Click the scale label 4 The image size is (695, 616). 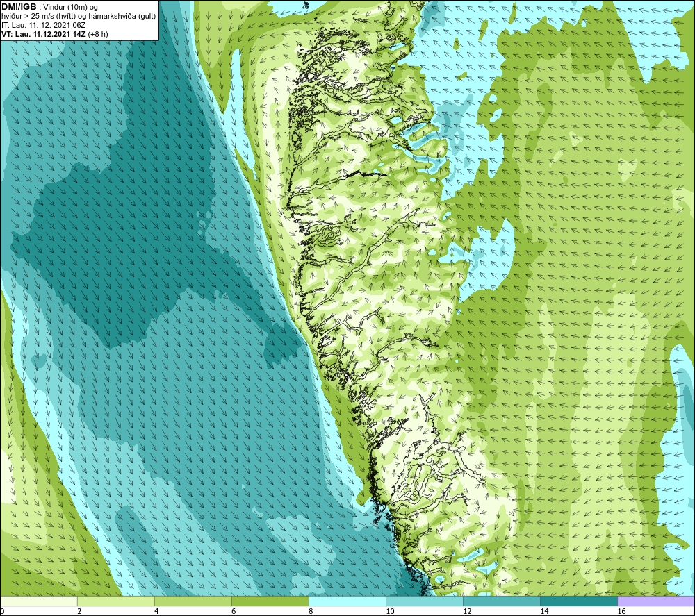156,612
